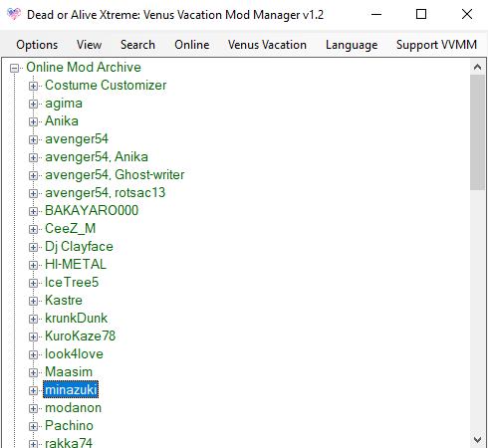Select the HI-METAL entry

[76, 265]
